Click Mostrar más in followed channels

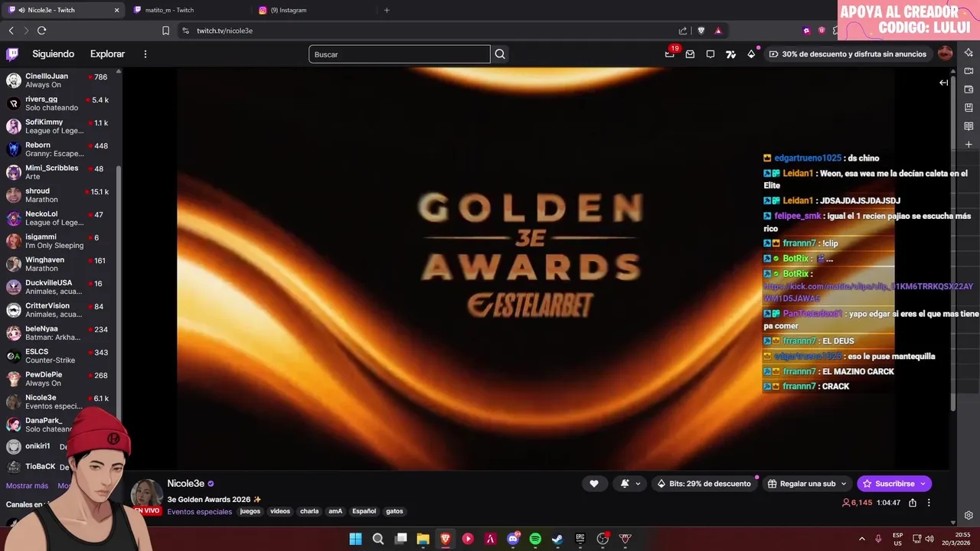tap(27, 486)
